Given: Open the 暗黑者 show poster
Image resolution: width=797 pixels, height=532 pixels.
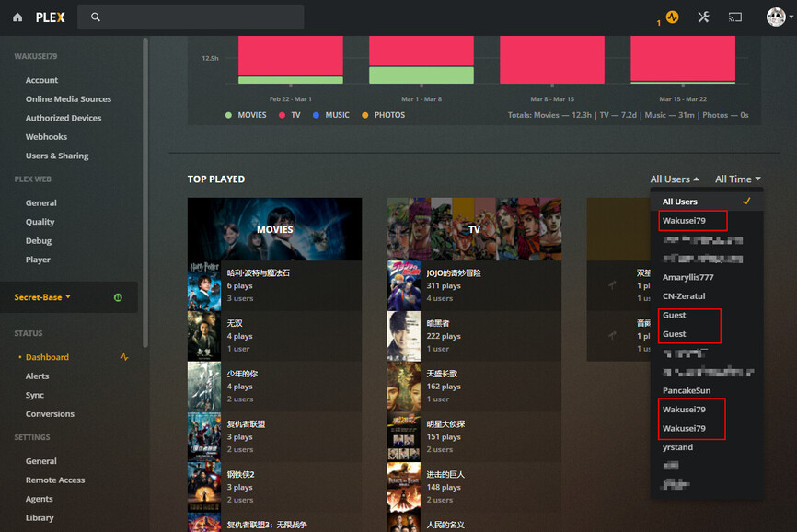Looking at the screenshot, I should point(404,336).
